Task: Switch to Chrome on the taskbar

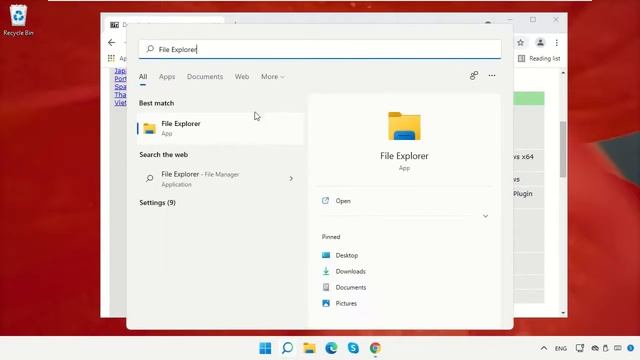Action: (376, 348)
